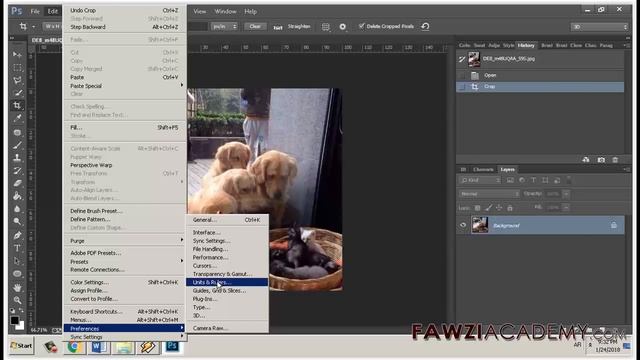This screenshot has width=640, height=360.
Task: Open the layer blend mode dropdown
Action: click(x=489, y=194)
